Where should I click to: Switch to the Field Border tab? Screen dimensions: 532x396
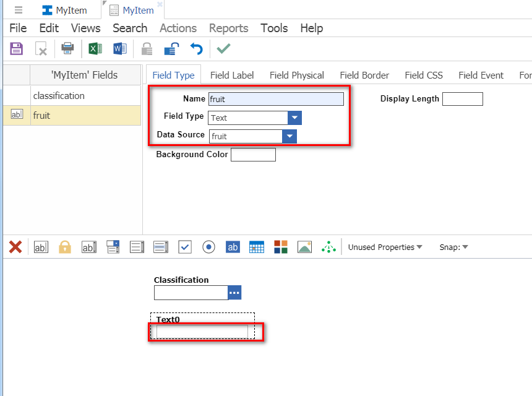[364, 75]
